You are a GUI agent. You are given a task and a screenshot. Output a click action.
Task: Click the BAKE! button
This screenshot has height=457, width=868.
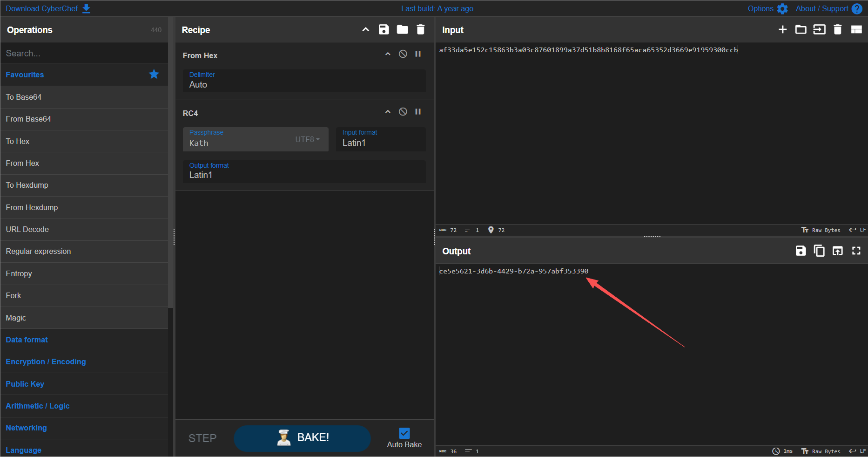[x=302, y=438]
